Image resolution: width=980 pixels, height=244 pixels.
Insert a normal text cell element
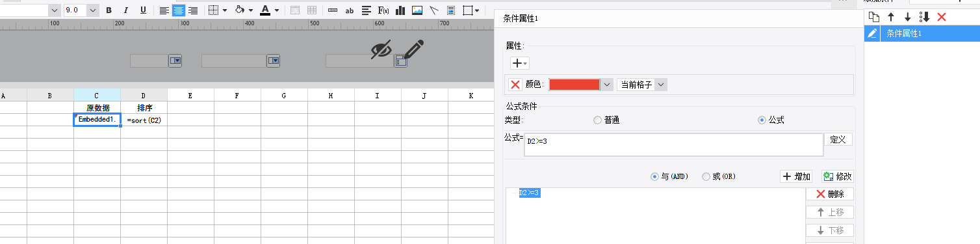coord(333,10)
